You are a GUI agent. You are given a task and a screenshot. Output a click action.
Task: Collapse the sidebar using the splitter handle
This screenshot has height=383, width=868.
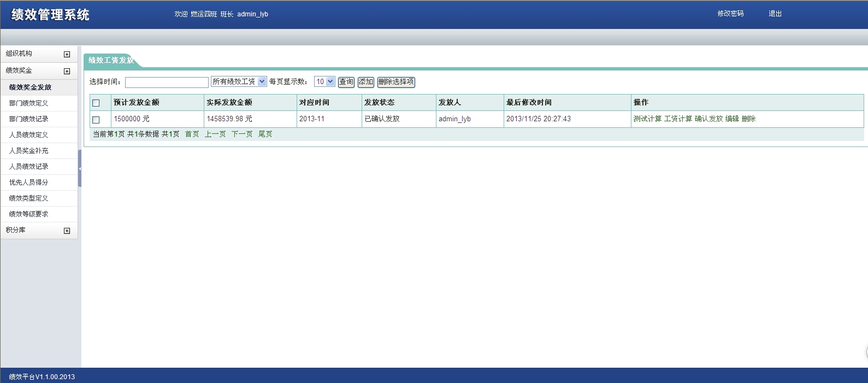[x=80, y=168]
